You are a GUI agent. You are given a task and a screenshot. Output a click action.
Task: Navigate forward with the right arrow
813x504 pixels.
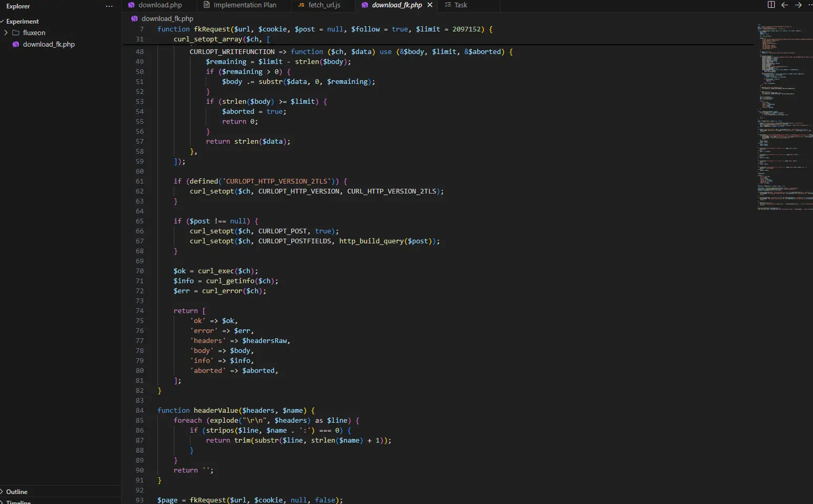click(798, 5)
